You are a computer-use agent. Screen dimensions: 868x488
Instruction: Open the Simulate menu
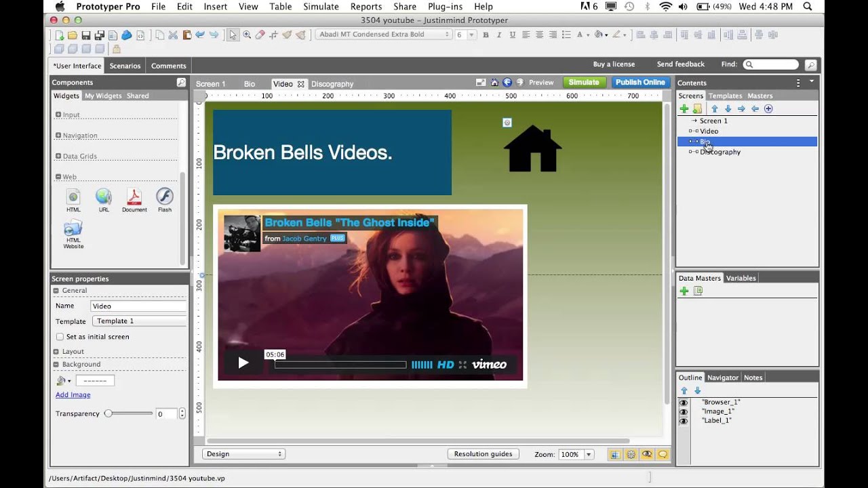click(x=321, y=6)
